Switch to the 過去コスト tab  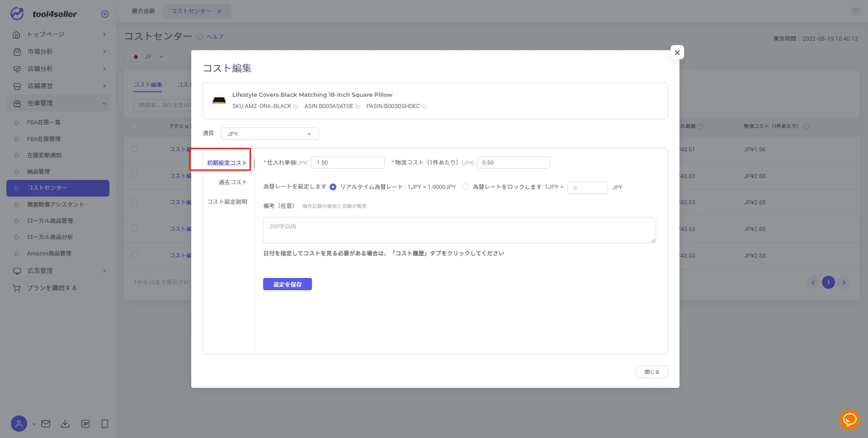click(x=233, y=182)
